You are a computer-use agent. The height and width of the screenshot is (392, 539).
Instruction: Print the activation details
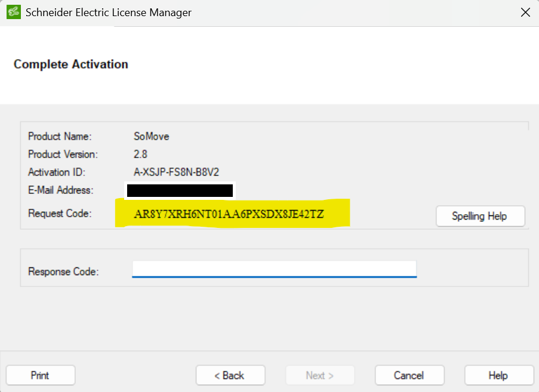coord(41,375)
